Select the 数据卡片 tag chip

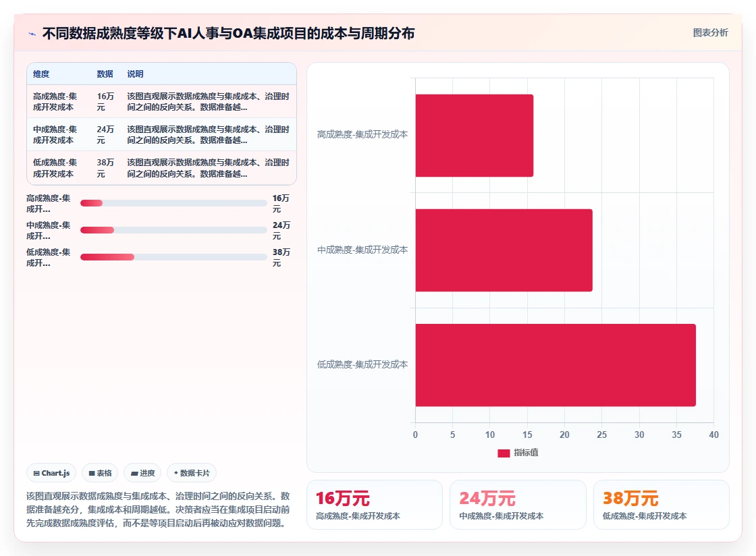tap(192, 473)
